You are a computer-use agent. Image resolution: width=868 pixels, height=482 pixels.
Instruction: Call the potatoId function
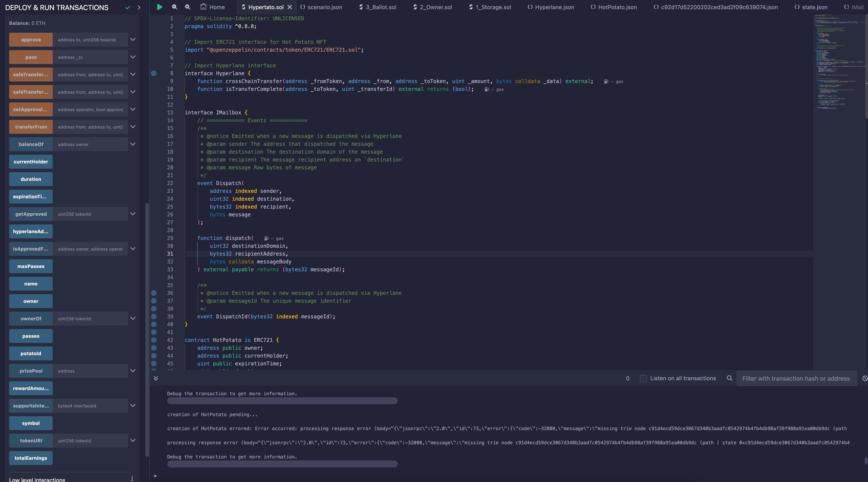tap(31, 354)
